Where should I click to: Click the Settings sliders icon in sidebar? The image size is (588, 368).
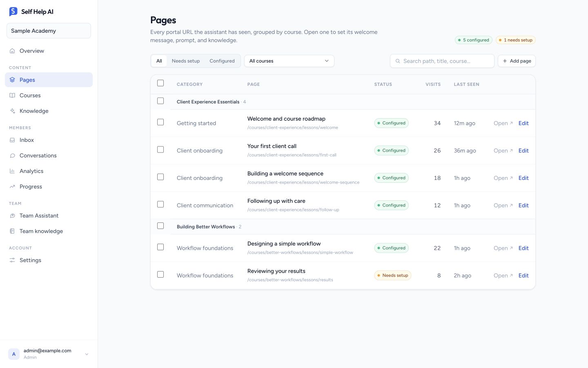coord(12,260)
